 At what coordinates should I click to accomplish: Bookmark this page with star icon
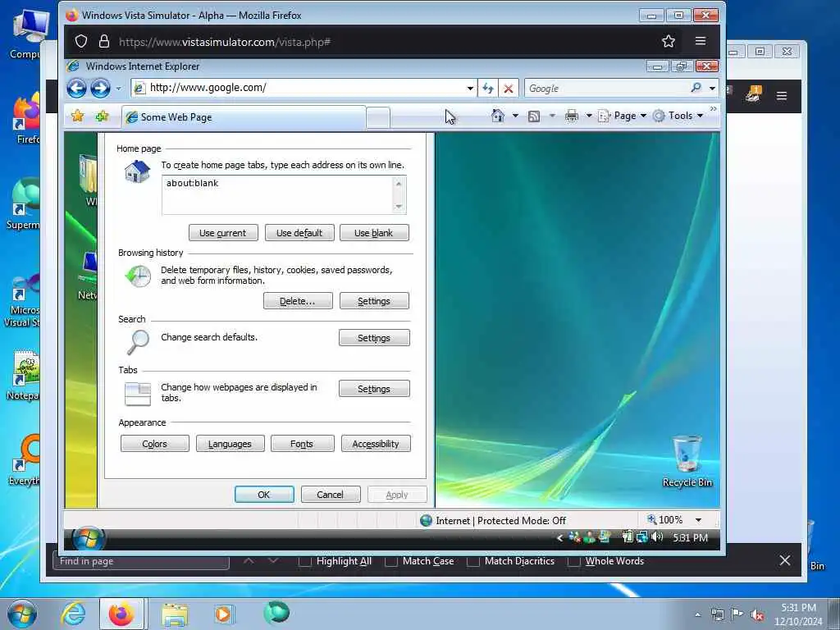[668, 41]
